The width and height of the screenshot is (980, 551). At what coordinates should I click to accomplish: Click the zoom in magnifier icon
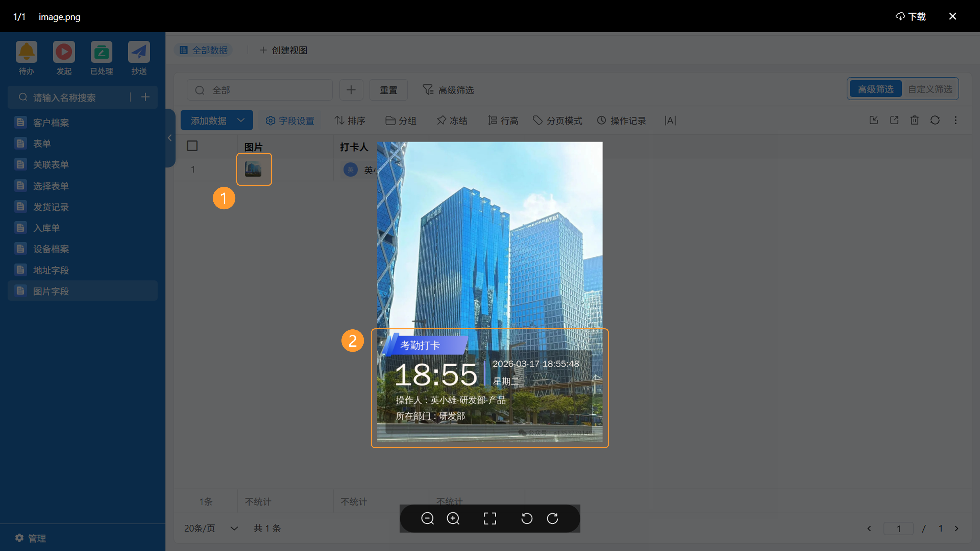[453, 518]
